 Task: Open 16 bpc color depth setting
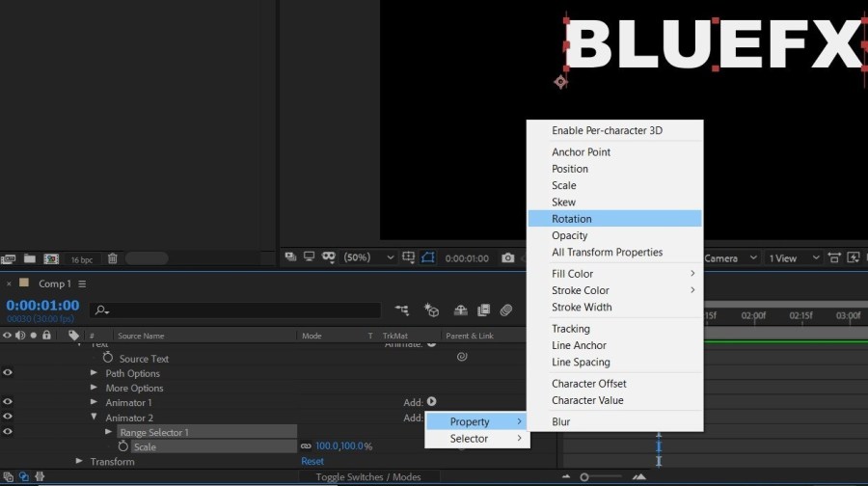point(82,259)
